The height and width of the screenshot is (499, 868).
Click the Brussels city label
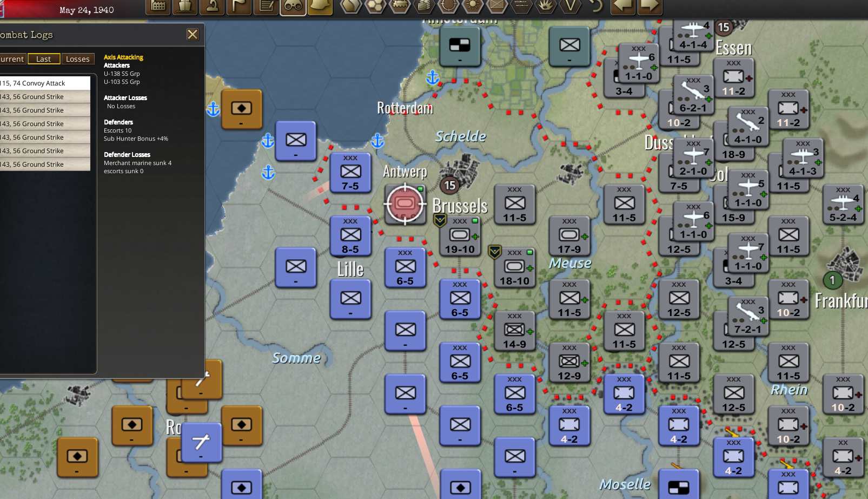pos(460,206)
